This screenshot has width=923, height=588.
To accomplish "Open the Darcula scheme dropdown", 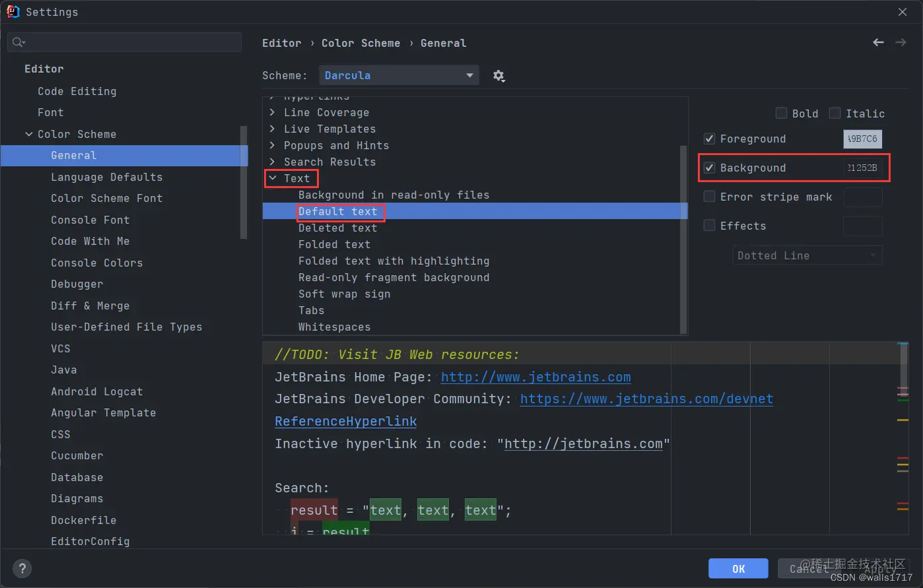I will point(399,75).
